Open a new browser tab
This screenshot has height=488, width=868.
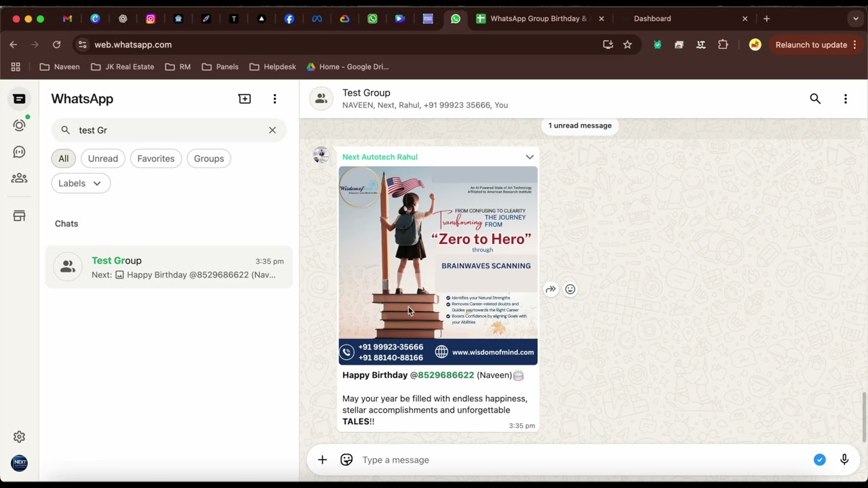pyautogui.click(x=766, y=19)
